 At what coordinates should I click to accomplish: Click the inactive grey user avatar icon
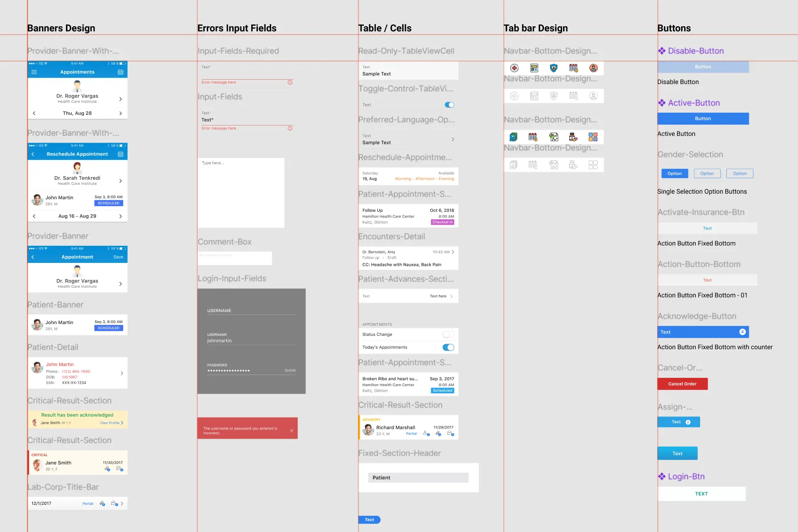(x=593, y=96)
